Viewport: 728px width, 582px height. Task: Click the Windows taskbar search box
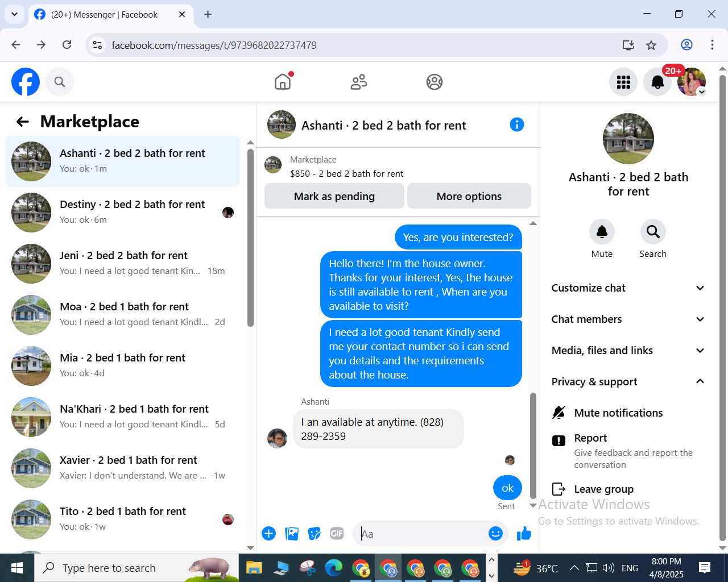click(x=136, y=568)
